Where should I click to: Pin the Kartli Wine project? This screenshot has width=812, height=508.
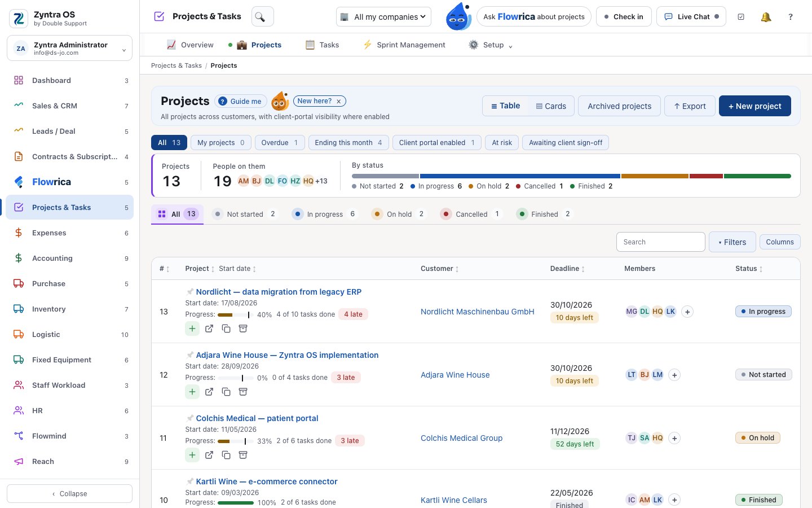[190, 481]
